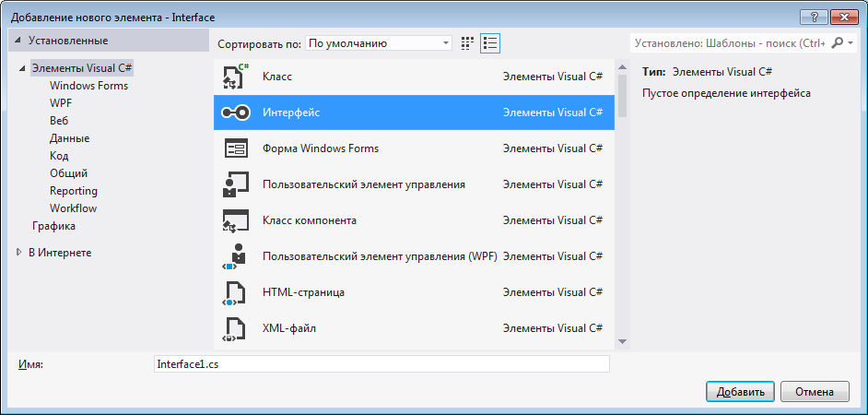Select the XML-файл template icon

pos(236,328)
